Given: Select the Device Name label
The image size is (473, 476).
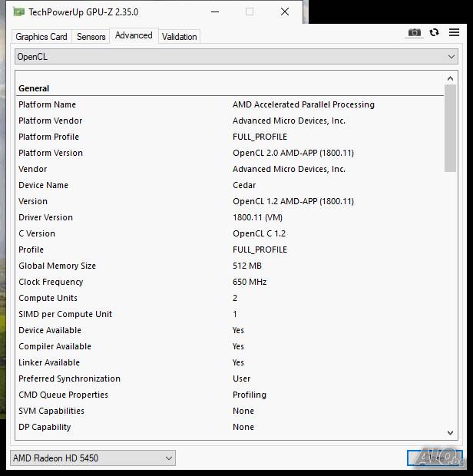Looking at the screenshot, I should click(x=44, y=185).
